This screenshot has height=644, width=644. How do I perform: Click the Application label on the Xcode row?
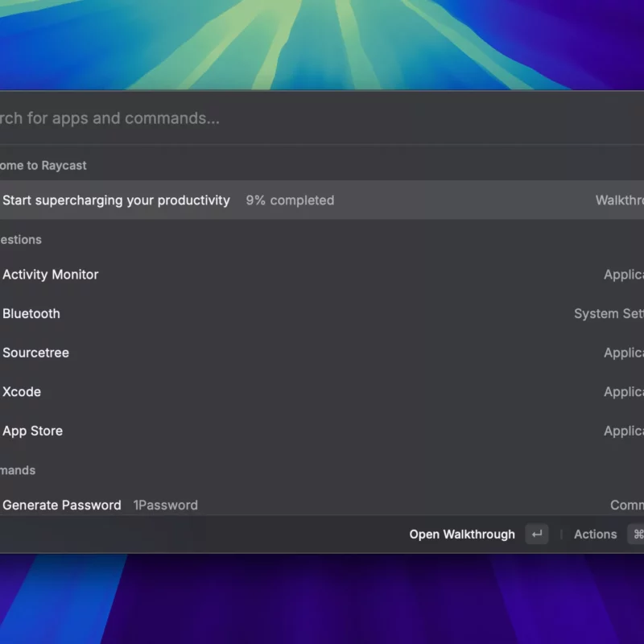(624, 392)
